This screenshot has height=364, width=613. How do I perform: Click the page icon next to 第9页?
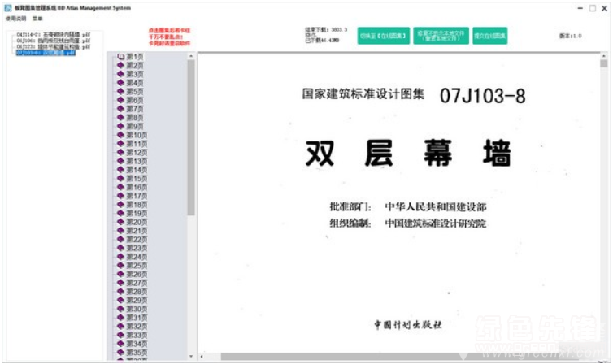[121, 126]
